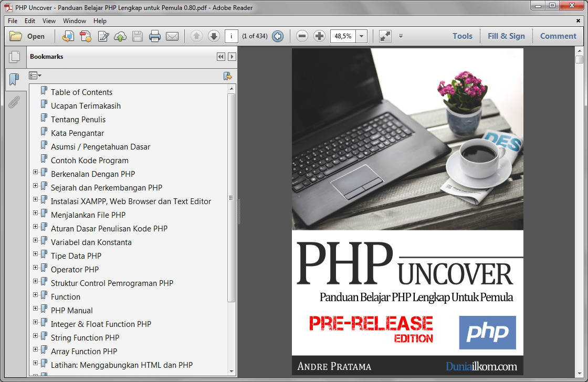
Task: Collapse the Bookmarks pane double-arrow icon
Action: (x=221, y=57)
